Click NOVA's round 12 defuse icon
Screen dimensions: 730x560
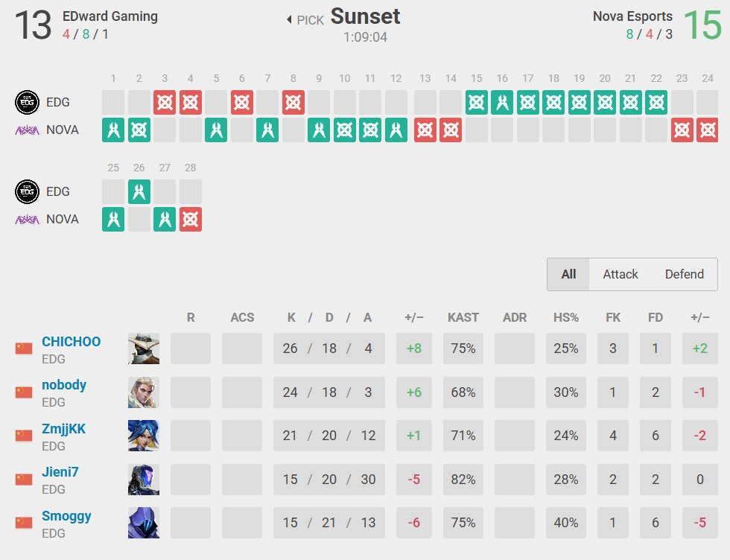396,130
